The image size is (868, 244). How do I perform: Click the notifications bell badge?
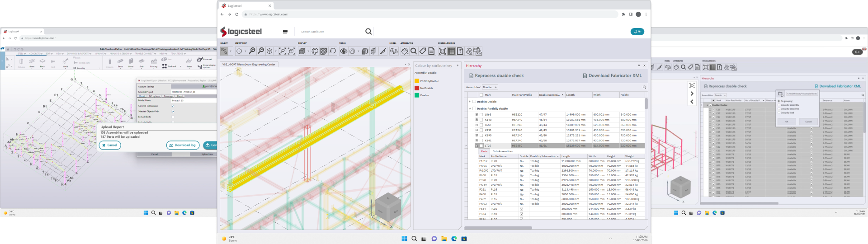click(637, 32)
